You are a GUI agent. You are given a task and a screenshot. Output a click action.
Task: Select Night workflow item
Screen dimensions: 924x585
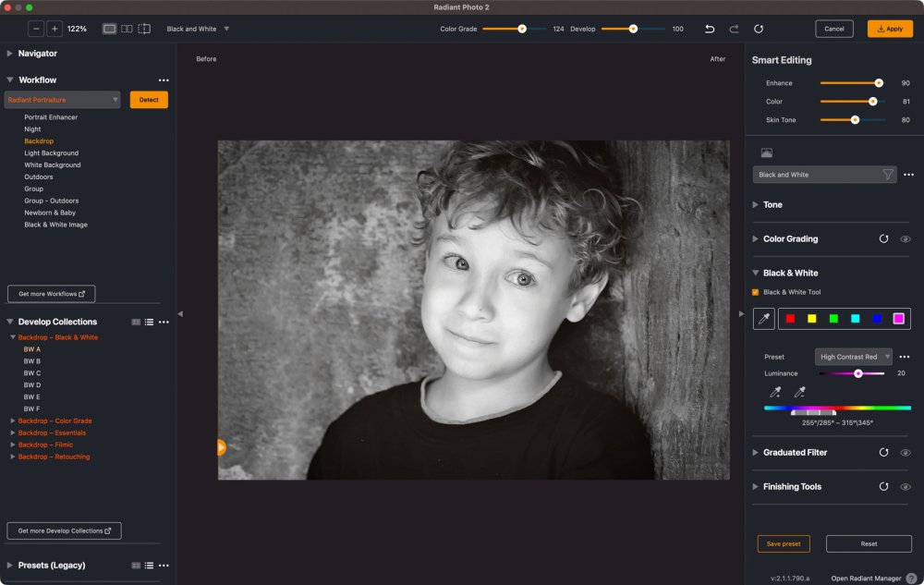coord(32,129)
